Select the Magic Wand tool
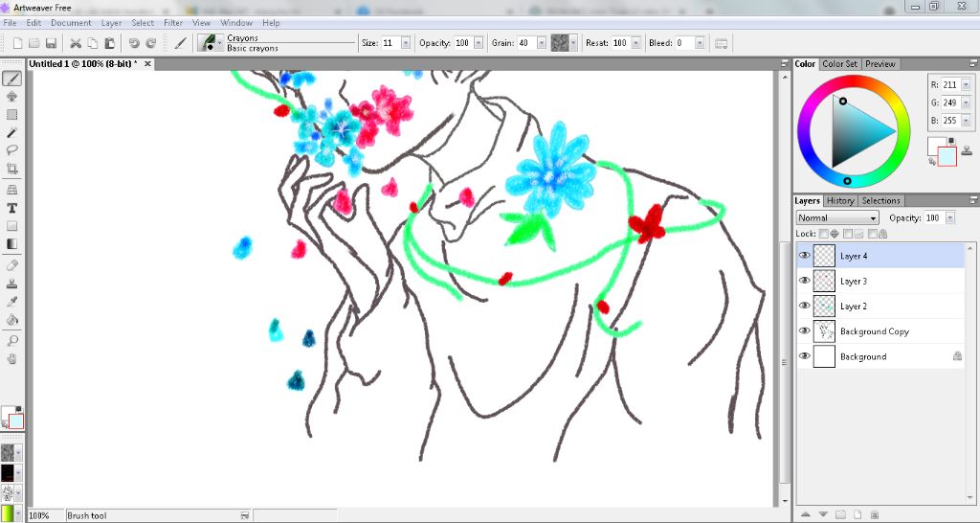The height and width of the screenshot is (523, 980). (x=12, y=132)
